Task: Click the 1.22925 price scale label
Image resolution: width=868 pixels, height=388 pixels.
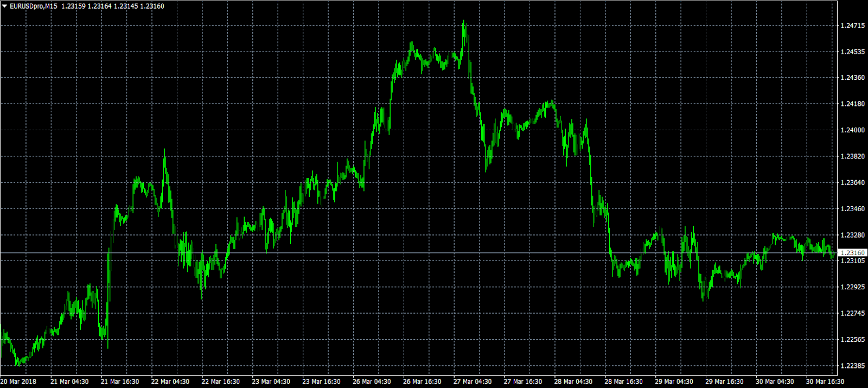Action: coord(852,287)
